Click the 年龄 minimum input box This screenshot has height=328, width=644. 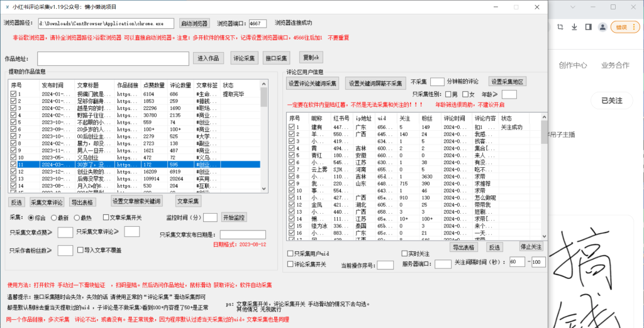[x=509, y=94]
